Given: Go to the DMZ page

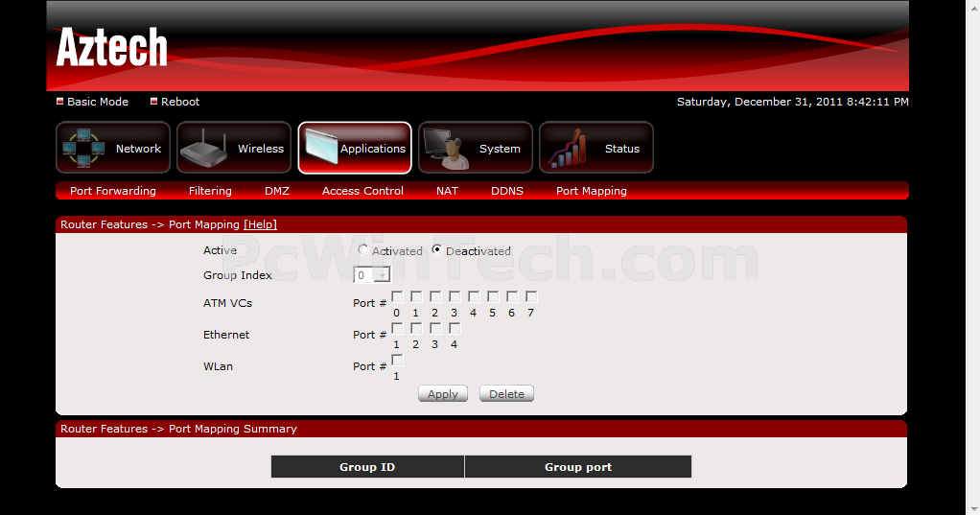Looking at the screenshot, I should [277, 191].
